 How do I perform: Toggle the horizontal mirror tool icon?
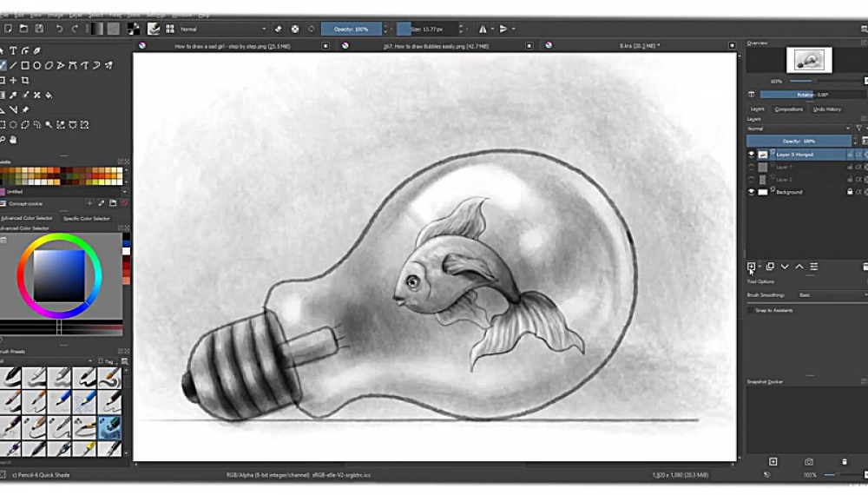pos(483,29)
